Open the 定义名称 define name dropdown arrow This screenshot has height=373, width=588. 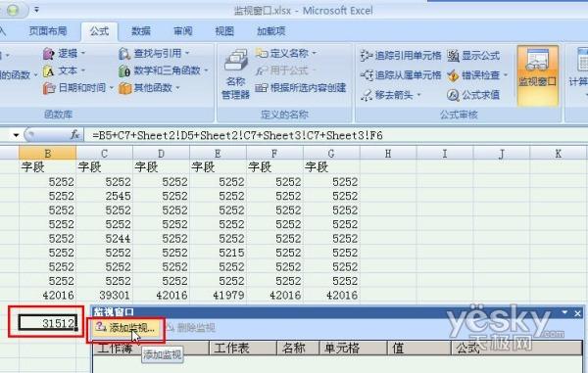314,53
